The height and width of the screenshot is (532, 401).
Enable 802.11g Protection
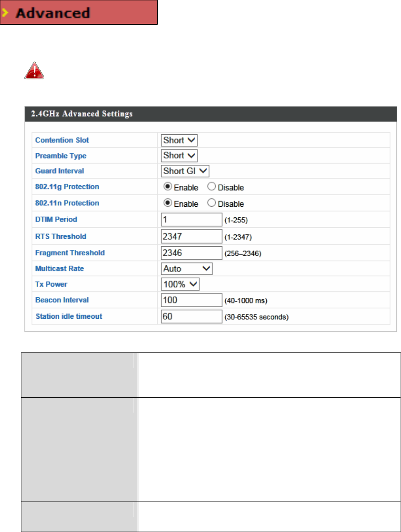click(168, 187)
